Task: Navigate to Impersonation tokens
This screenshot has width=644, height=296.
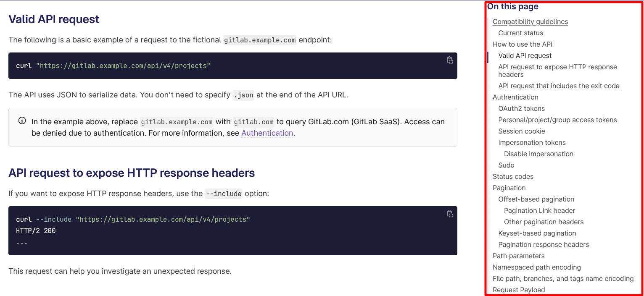Action: tap(532, 142)
